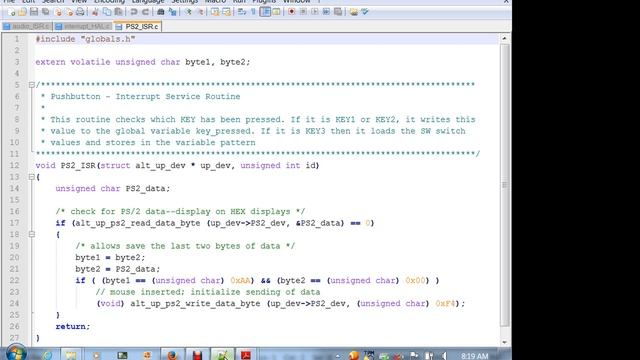Click line number 12 in the margin
This screenshot has width=640, height=360.
(x=14, y=165)
